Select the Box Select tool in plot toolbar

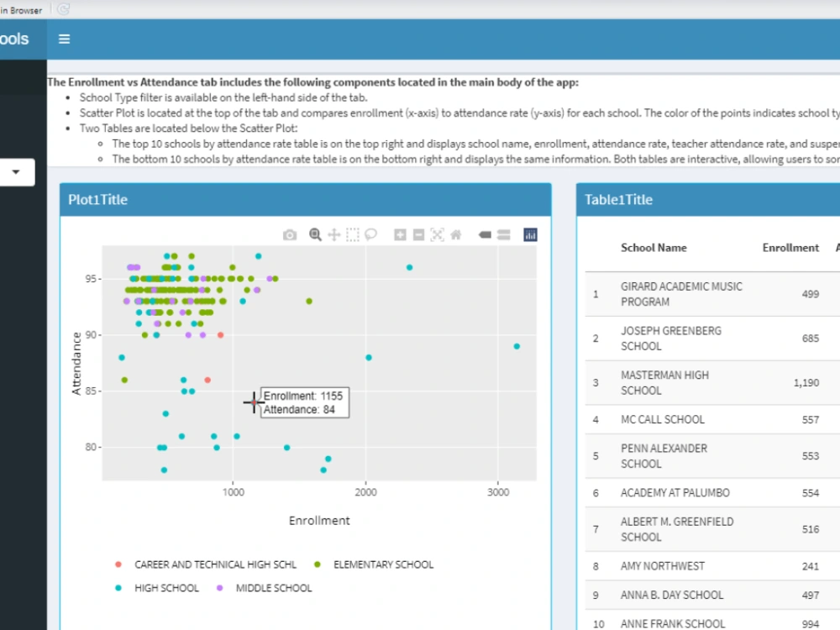pyautogui.click(x=353, y=234)
